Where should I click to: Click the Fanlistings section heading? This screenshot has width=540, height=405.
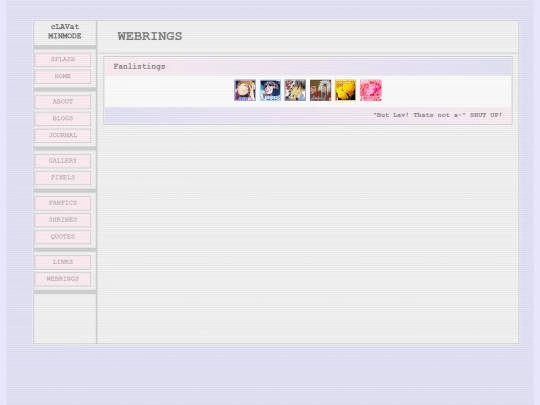pos(139,66)
